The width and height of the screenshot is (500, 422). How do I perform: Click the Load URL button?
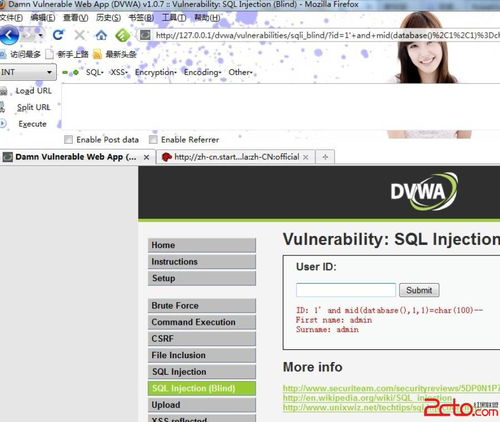(34, 91)
